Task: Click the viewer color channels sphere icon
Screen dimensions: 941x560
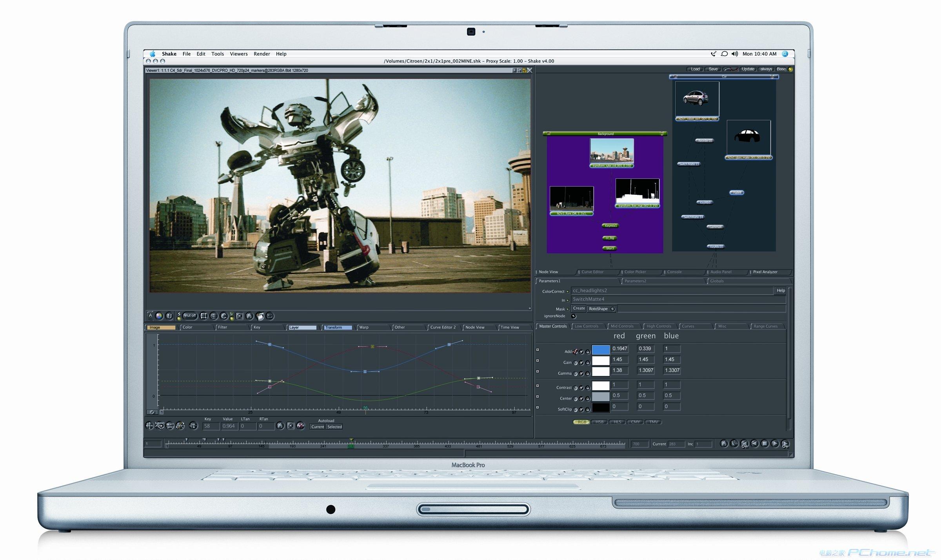Action: (159, 316)
